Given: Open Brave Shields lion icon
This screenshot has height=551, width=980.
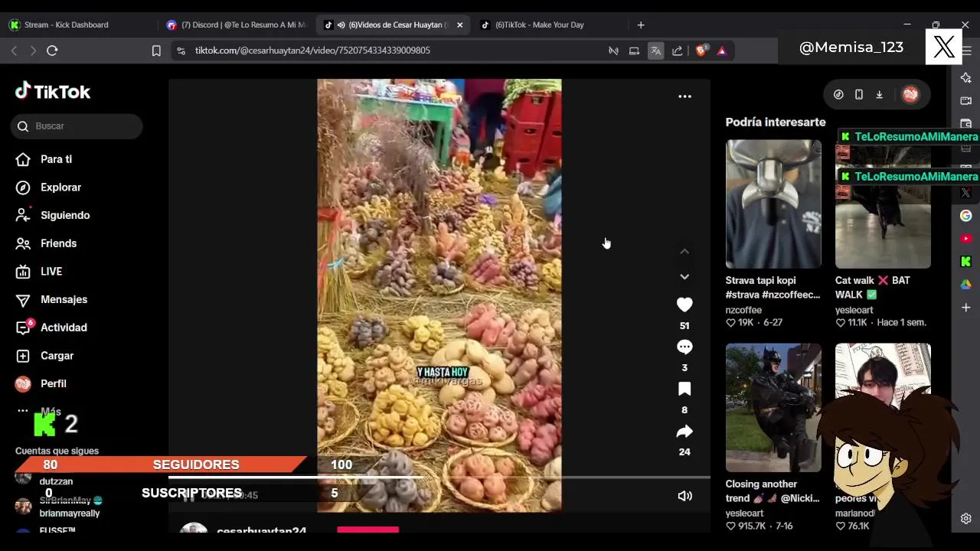Looking at the screenshot, I should [701, 51].
